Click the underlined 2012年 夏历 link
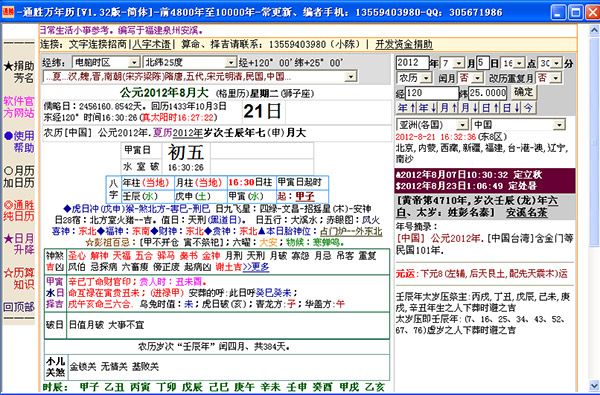600x395 pixels. (x=188, y=133)
